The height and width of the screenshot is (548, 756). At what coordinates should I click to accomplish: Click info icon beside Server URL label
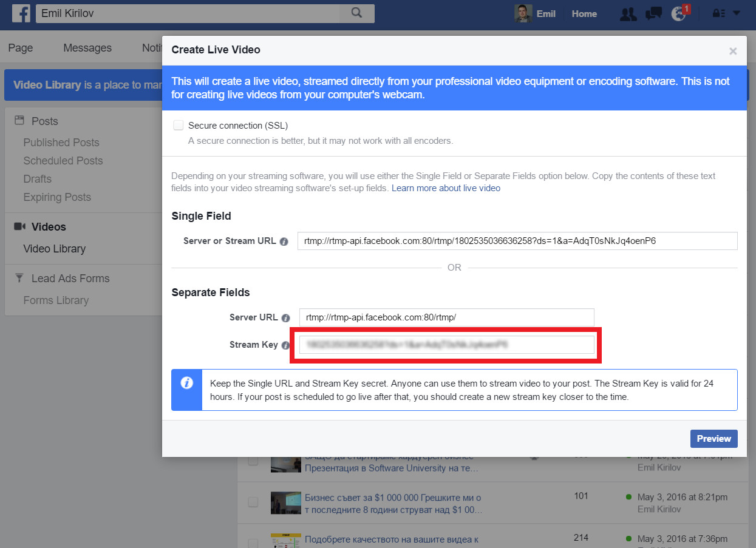coord(285,317)
